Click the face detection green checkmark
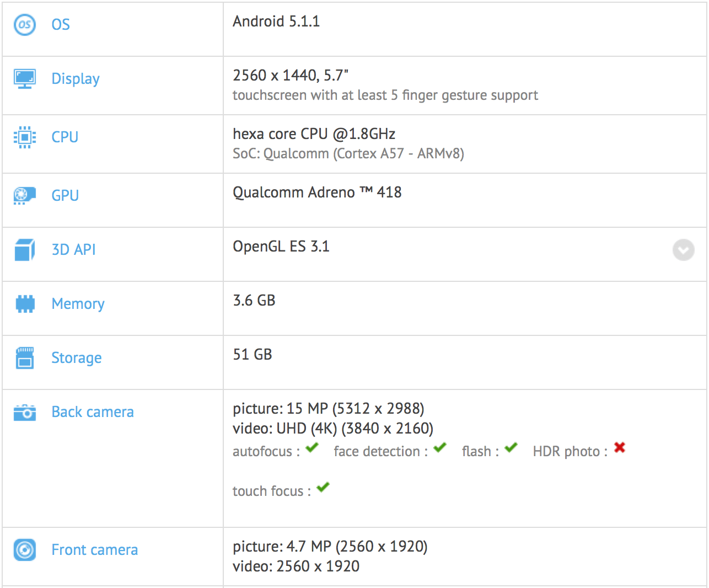The height and width of the screenshot is (588, 709). coord(439,447)
